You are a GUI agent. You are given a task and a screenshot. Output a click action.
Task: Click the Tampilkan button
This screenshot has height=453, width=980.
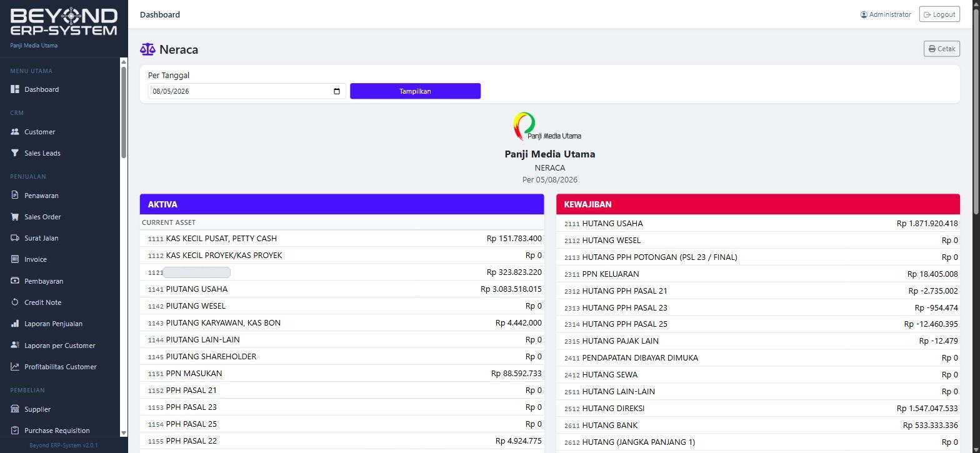415,91
